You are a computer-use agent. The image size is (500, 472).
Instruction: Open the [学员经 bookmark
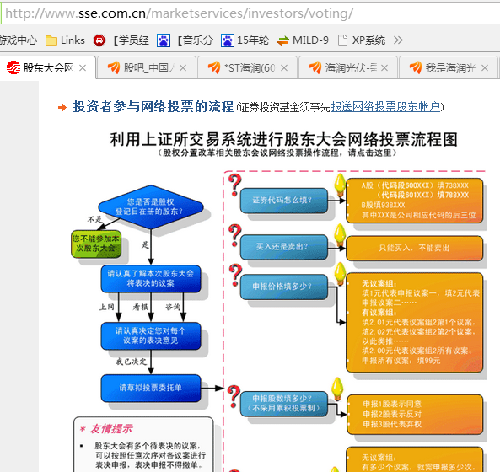[x=131, y=40]
